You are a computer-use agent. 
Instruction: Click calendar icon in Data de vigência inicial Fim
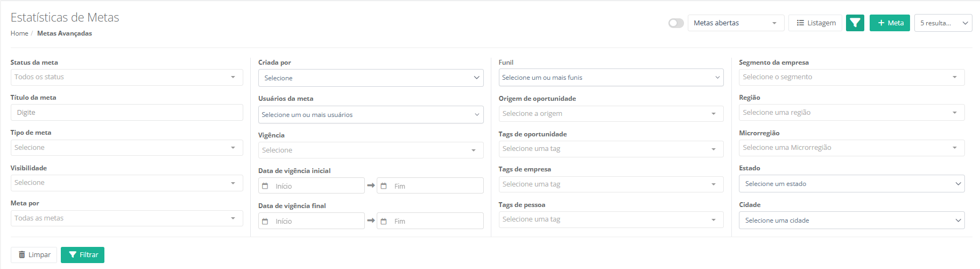point(384,186)
